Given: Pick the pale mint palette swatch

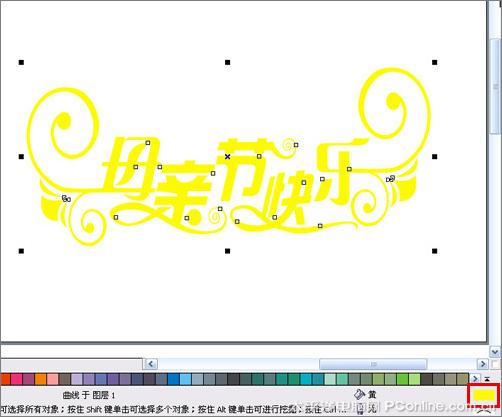Looking at the screenshot, I should tap(330, 379).
